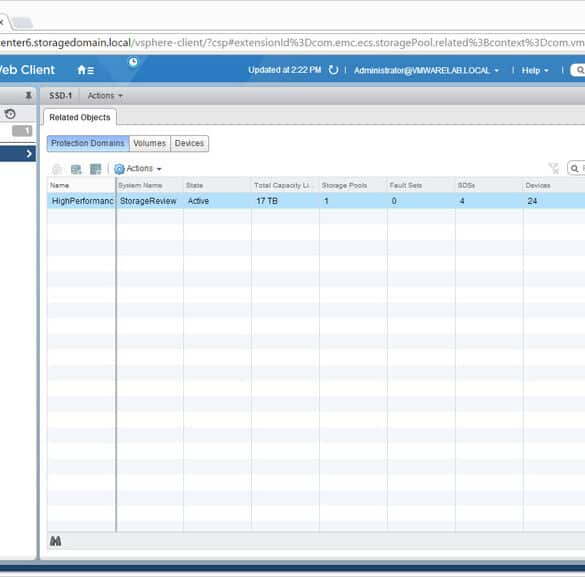Viewport: 585px width, 577px height.
Task: Sort by the State column header
Action: click(218, 185)
